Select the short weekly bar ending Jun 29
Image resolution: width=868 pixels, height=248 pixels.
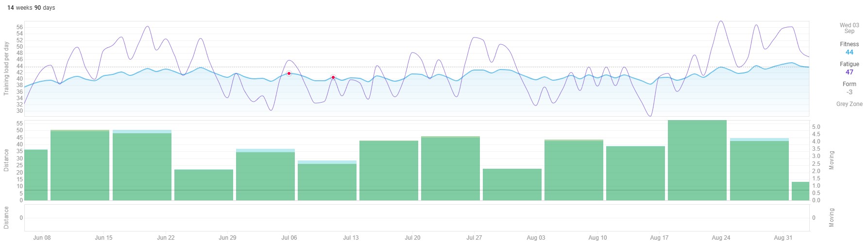(204, 185)
